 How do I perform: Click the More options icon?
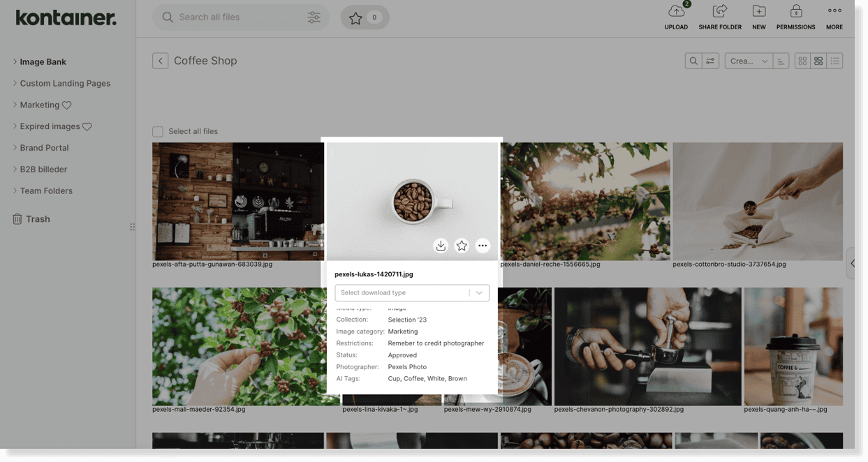(x=834, y=11)
